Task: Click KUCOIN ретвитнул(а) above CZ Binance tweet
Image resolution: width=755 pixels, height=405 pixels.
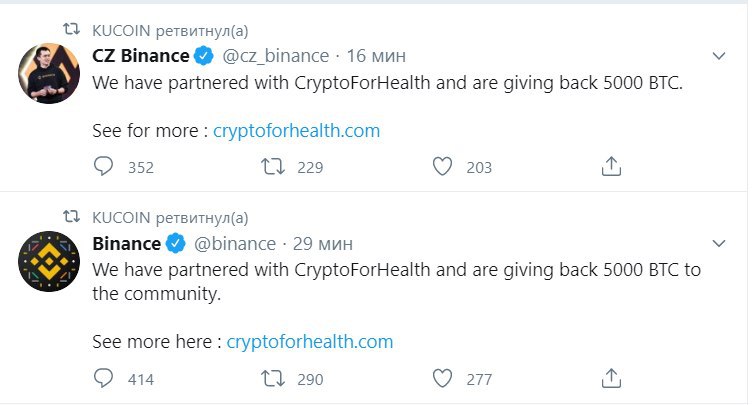Action: click(x=170, y=31)
